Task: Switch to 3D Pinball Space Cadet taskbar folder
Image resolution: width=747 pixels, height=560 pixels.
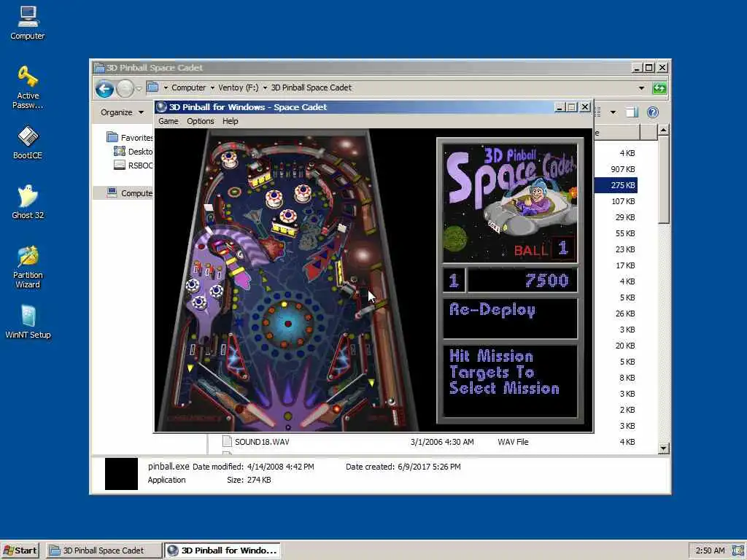Action: click(104, 551)
